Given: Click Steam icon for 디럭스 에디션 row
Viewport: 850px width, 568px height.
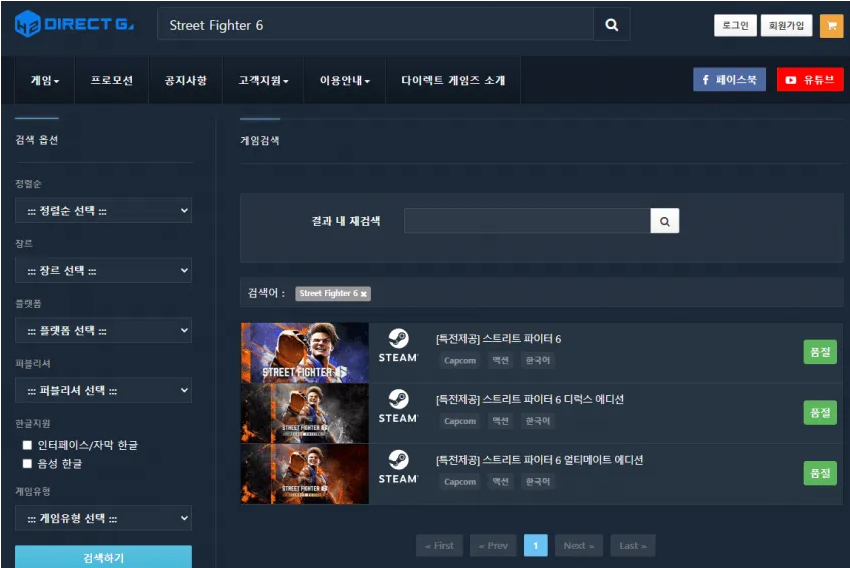Looking at the screenshot, I should coord(398,406).
